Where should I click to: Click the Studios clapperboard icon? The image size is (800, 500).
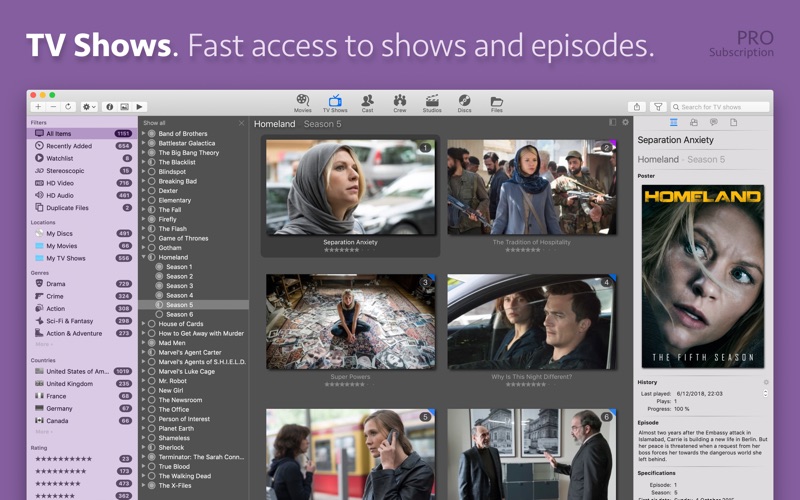coord(432,102)
